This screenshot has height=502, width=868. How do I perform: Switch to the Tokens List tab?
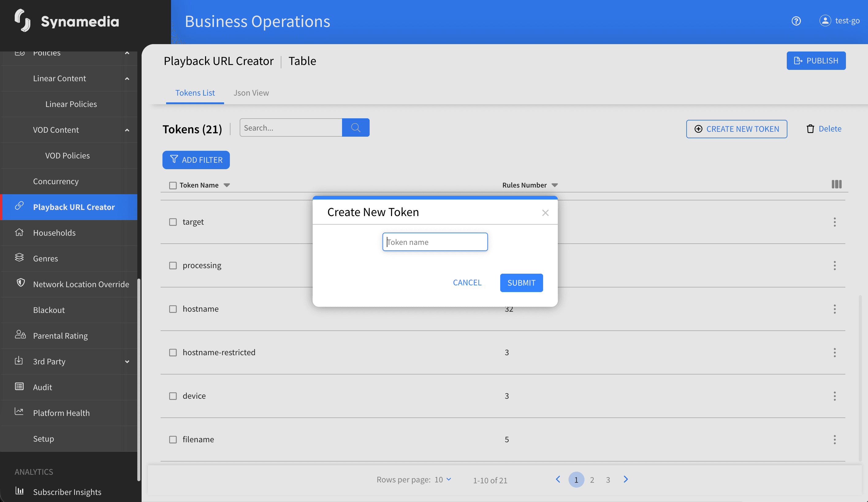[x=195, y=93]
